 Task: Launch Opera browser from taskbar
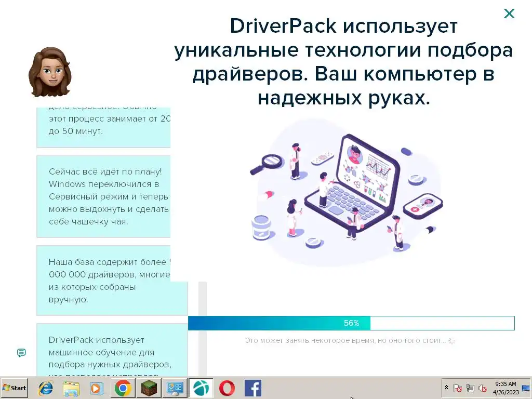227,388
